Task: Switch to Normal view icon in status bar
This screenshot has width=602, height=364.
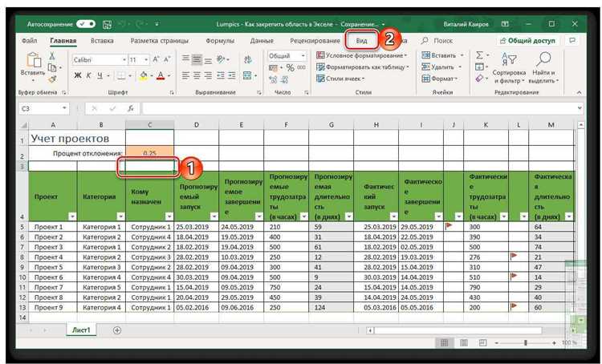Action: (444, 342)
